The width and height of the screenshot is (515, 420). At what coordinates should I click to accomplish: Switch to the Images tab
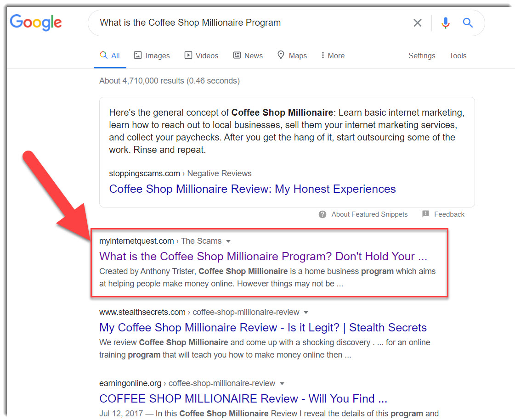pos(152,56)
